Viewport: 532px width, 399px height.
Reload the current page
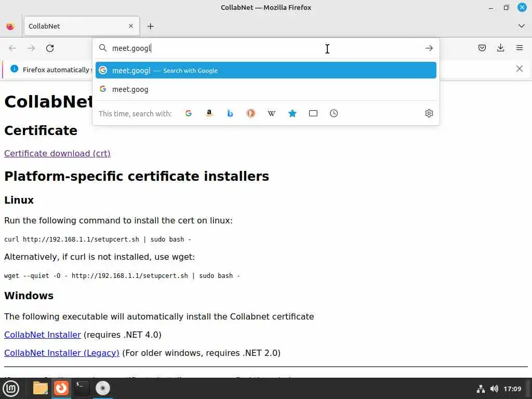click(50, 48)
